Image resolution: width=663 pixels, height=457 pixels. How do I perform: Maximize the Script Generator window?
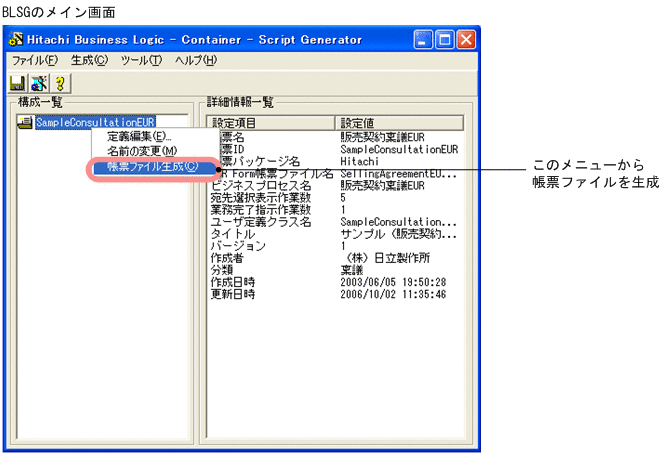tap(445, 40)
